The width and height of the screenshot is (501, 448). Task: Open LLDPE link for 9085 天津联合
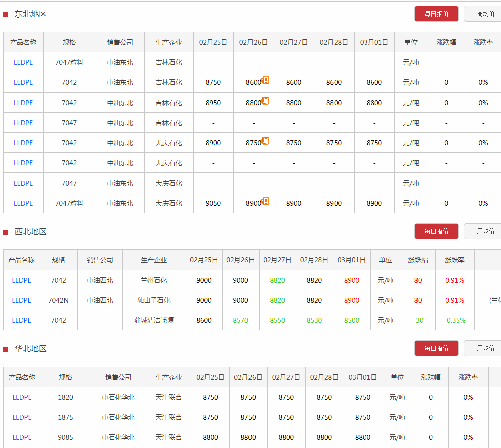[22, 438]
